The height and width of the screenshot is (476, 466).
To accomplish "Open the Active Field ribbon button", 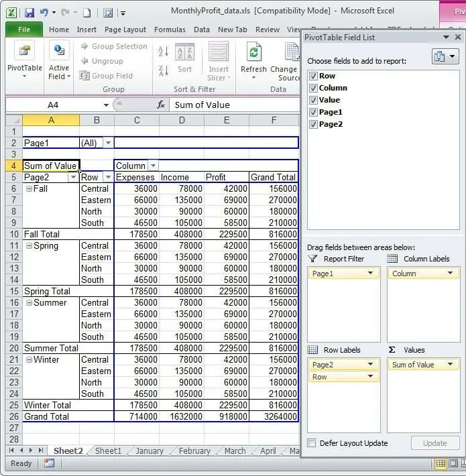I will 59,61.
